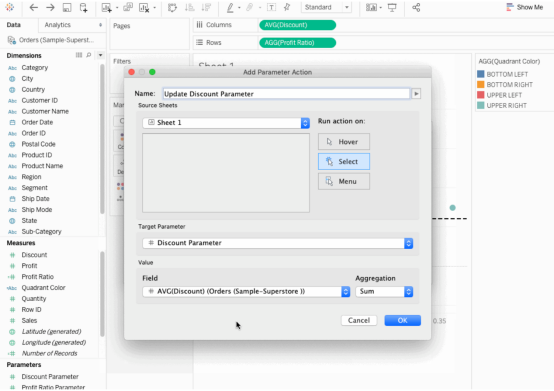The image size is (554, 391).
Task: Select the Customer Name dimension
Action: [x=45, y=111]
